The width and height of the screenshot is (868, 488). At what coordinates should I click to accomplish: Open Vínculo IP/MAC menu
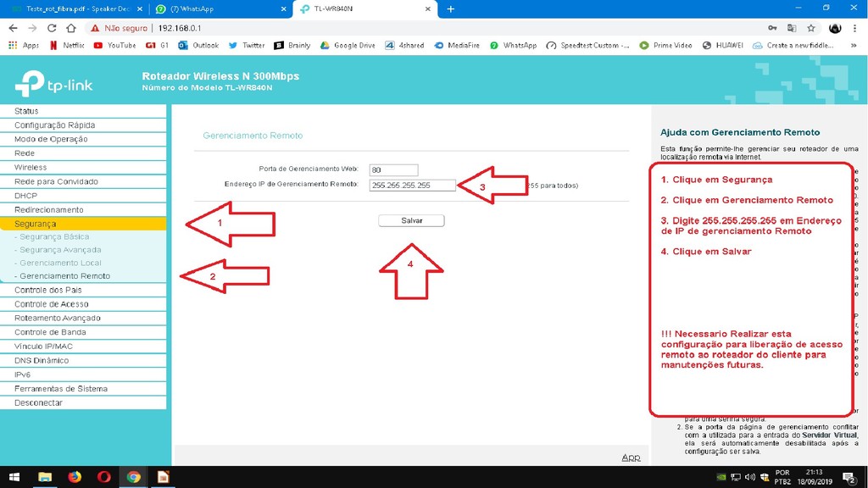(x=83, y=347)
